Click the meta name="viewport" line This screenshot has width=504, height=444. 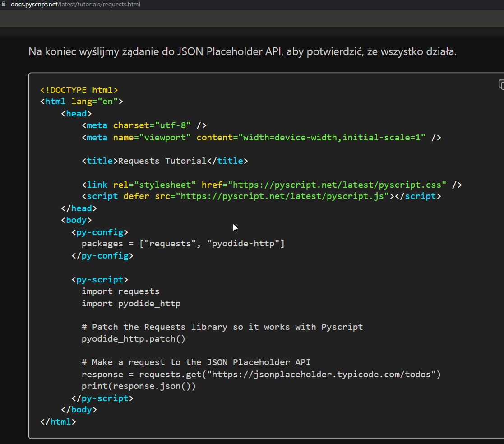click(261, 138)
